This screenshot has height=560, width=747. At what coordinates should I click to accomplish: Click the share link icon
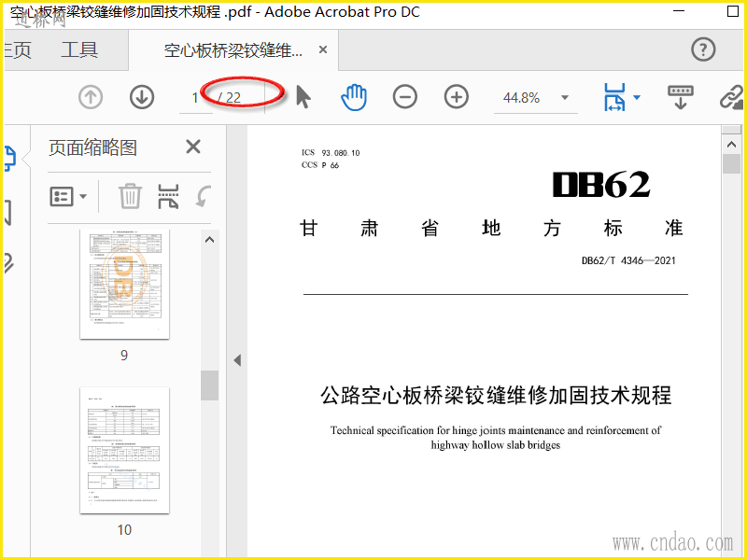click(x=732, y=97)
